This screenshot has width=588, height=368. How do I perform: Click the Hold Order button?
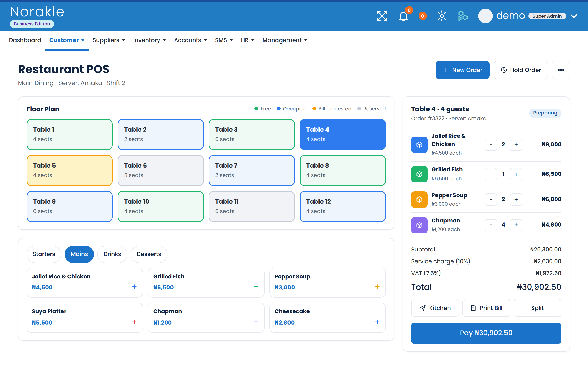coord(521,70)
